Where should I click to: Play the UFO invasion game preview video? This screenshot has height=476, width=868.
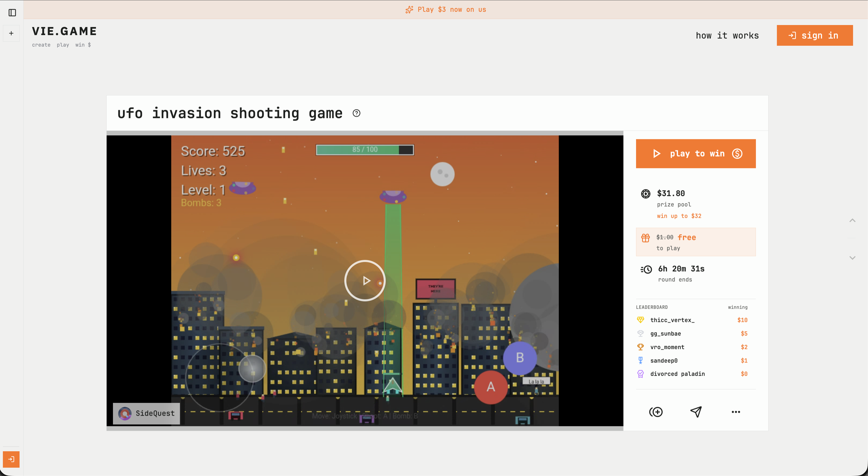(x=364, y=280)
